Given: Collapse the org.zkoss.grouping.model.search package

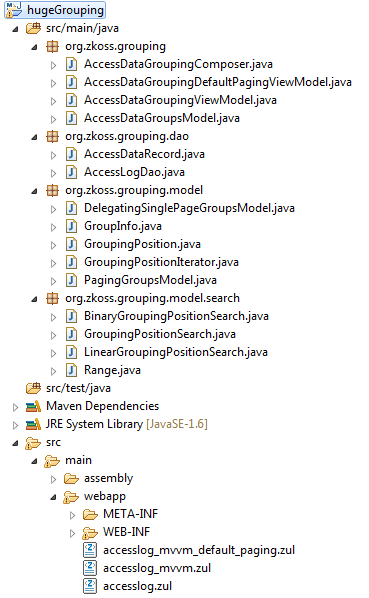Looking at the screenshot, I should point(35,299).
